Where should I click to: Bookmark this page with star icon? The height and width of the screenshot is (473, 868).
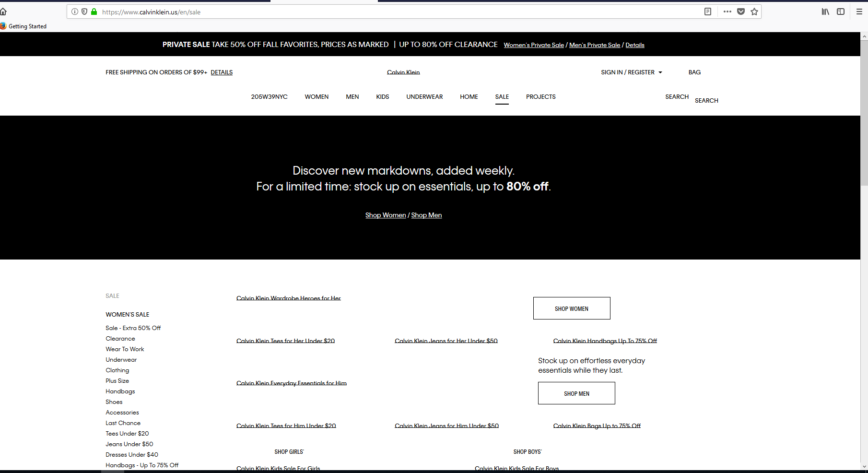click(754, 12)
